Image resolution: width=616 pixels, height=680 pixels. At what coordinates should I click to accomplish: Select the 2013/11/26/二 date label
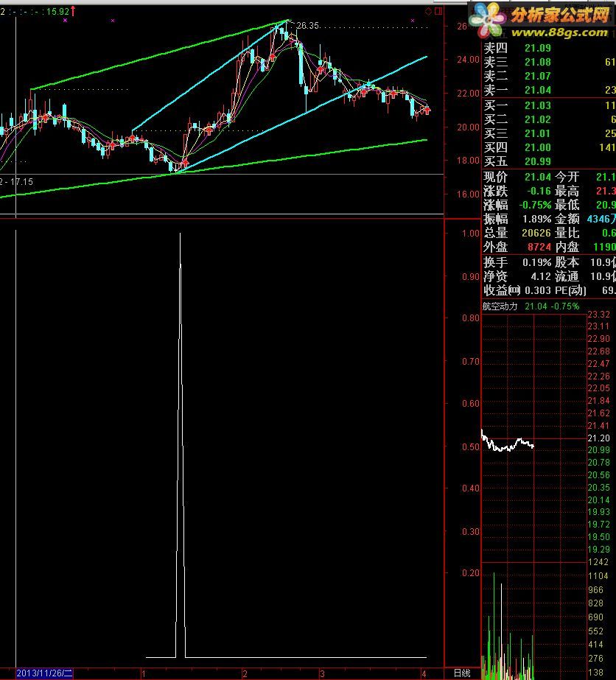[44, 673]
